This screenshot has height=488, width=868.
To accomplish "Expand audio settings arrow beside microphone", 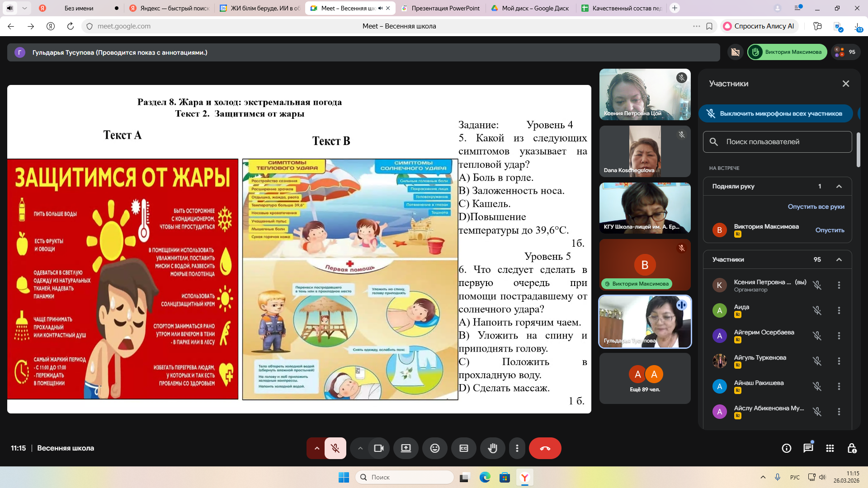I will (317, 448).
